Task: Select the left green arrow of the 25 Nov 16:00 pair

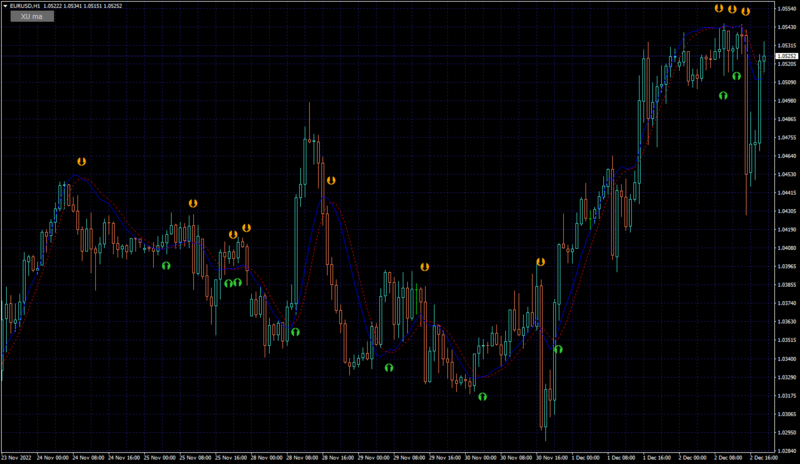Action: (x=229, y=283)
